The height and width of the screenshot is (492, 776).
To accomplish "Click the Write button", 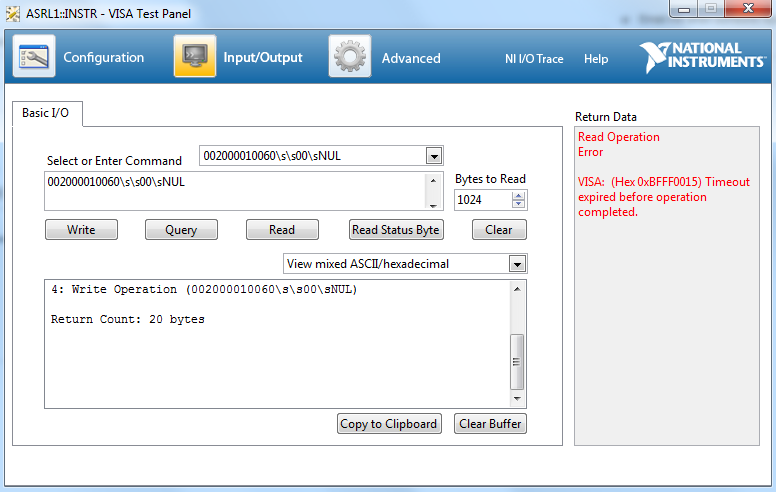I will 81,230.
